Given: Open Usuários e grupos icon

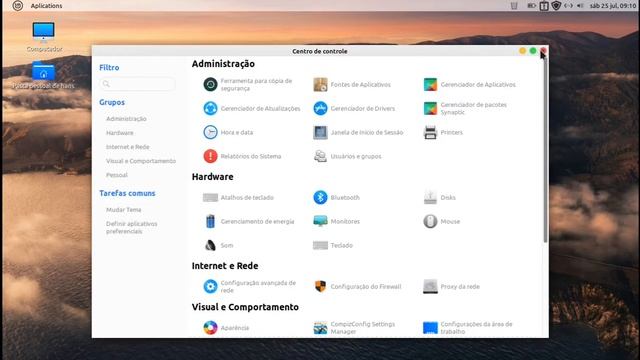Looking at the screenshot, I should coord(320,156).
